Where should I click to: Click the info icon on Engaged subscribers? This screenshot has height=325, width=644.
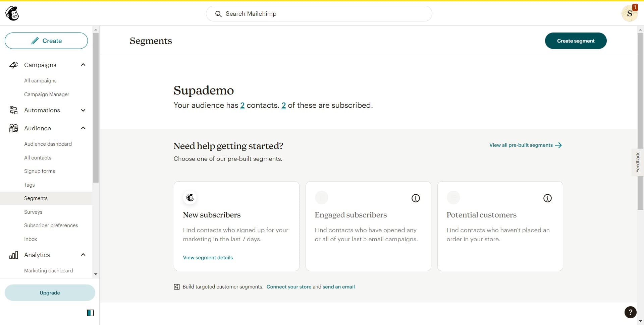pyautogui.click(x=415, y=198)
